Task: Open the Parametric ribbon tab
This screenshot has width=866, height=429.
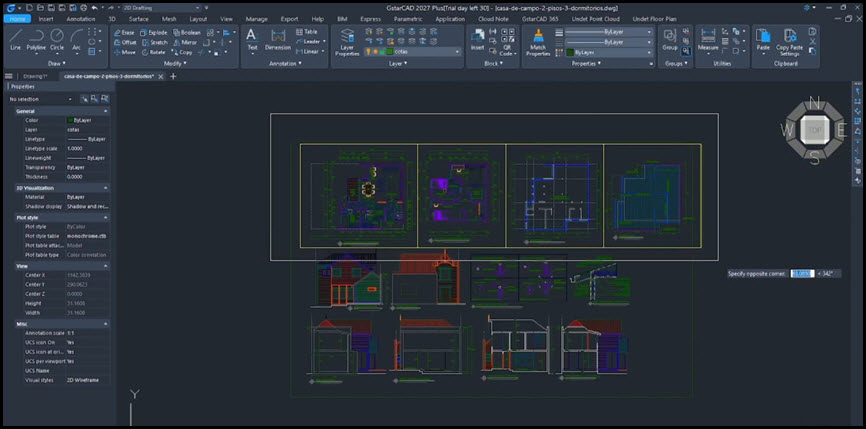Action: [x=408, y=19]
